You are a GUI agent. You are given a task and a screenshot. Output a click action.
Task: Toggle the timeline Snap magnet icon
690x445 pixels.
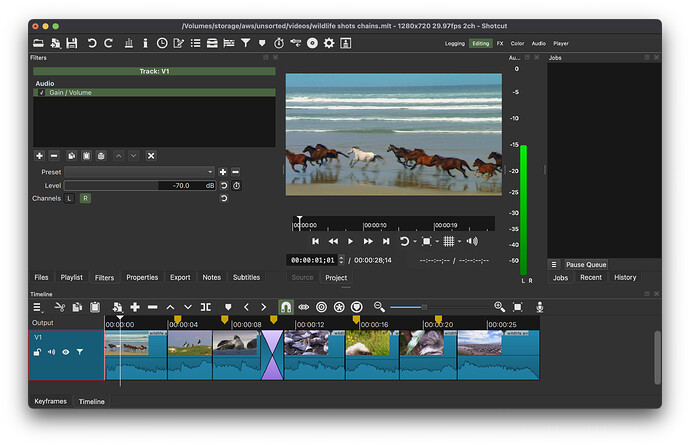[285, 307]
